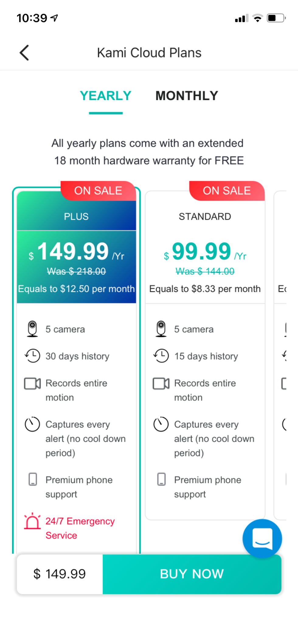This screenshot has width=298, height=644.
Task: Select the PLUS plan header
Action: pos(76,216)
